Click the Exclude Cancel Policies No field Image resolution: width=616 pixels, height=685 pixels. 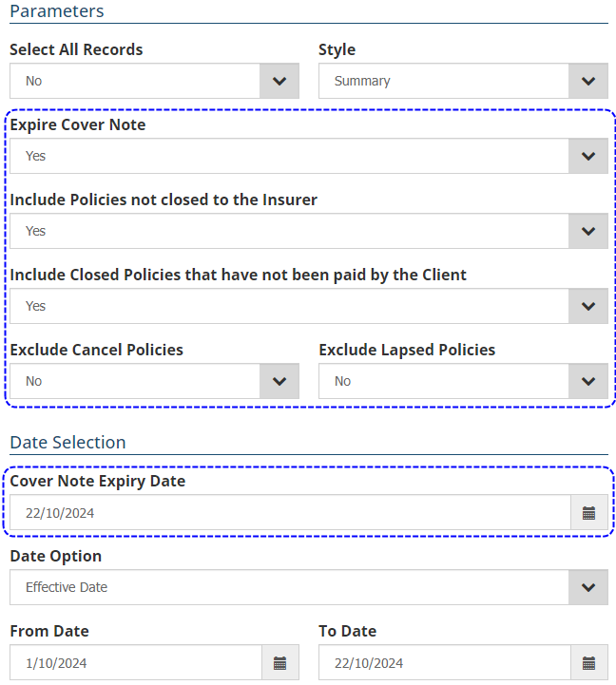(135, 381)
